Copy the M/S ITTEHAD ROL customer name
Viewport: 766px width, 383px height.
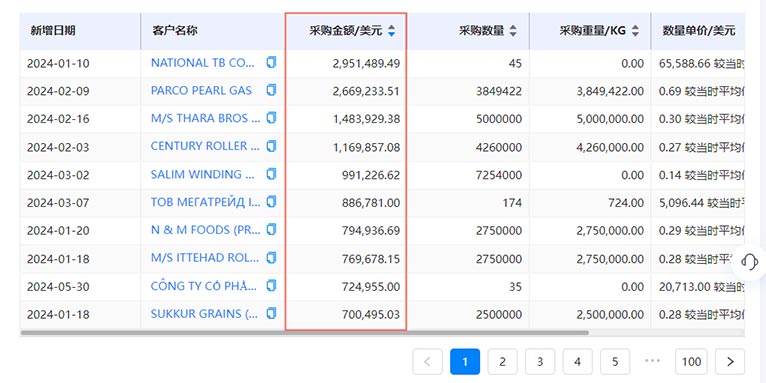(x=271, y=257)
